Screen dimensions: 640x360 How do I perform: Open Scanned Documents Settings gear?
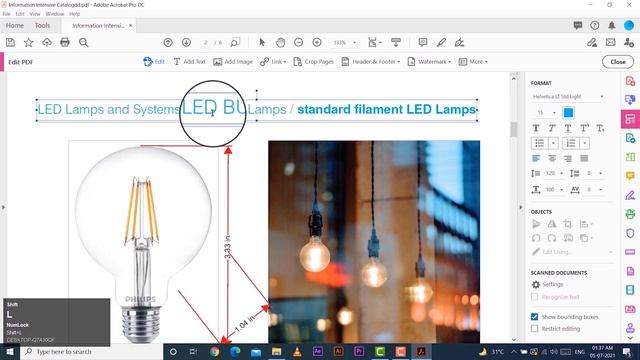(536, 284)
